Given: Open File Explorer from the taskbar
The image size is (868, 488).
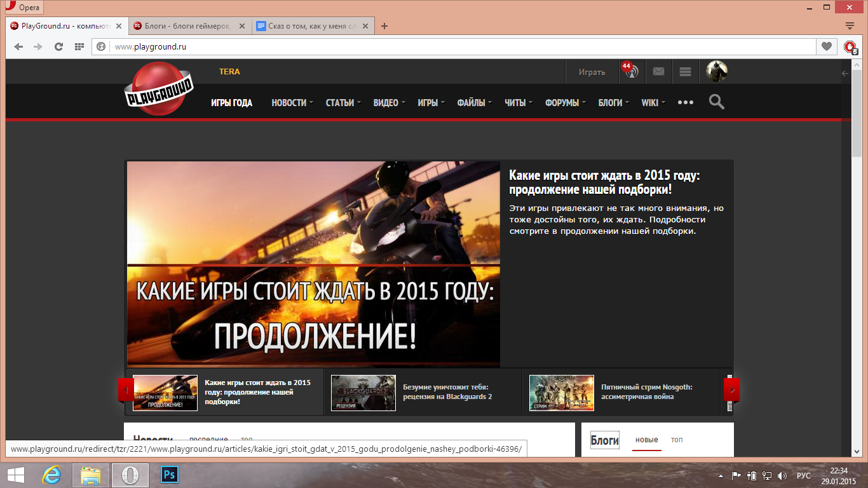Looking at the screenshot, I should pos(91,475).
